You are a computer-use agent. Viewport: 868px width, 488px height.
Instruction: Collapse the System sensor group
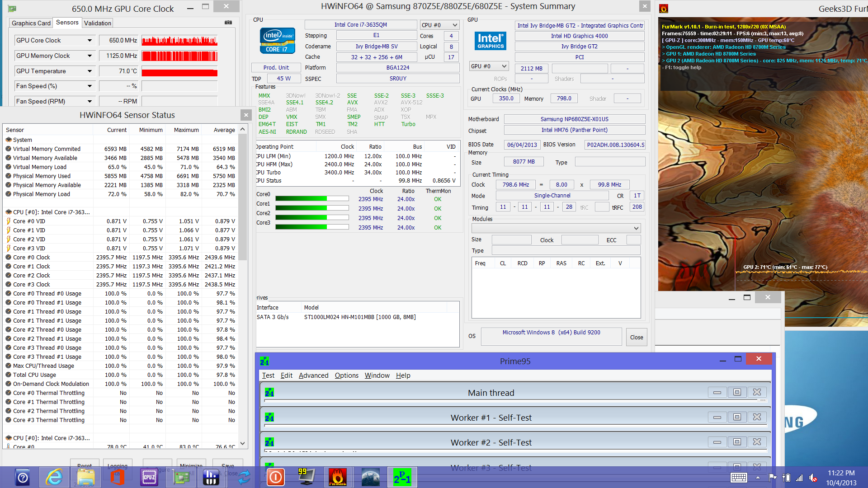click(9, 140)
